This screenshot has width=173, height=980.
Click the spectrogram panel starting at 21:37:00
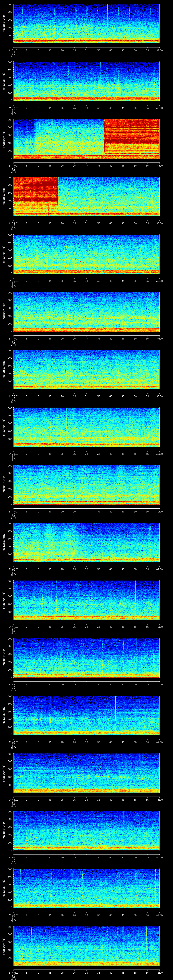(87, 369)
